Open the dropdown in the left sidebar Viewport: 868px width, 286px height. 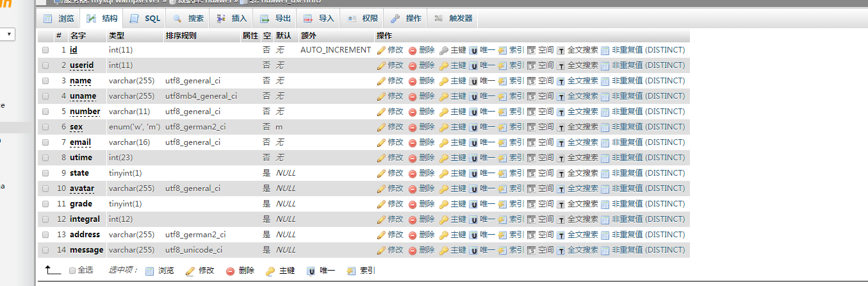click(x=8, y=34)
